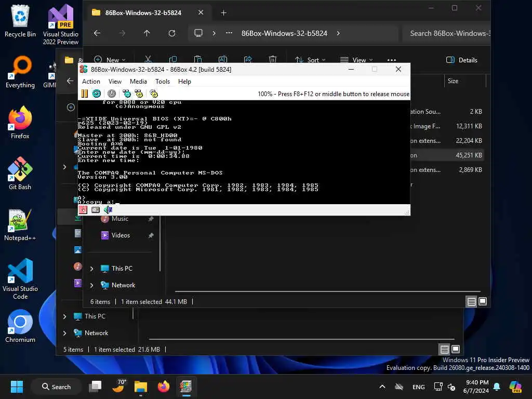Expand the chevron after the folder breadcrumb
532x399 pixels.
tap(338, 33)
